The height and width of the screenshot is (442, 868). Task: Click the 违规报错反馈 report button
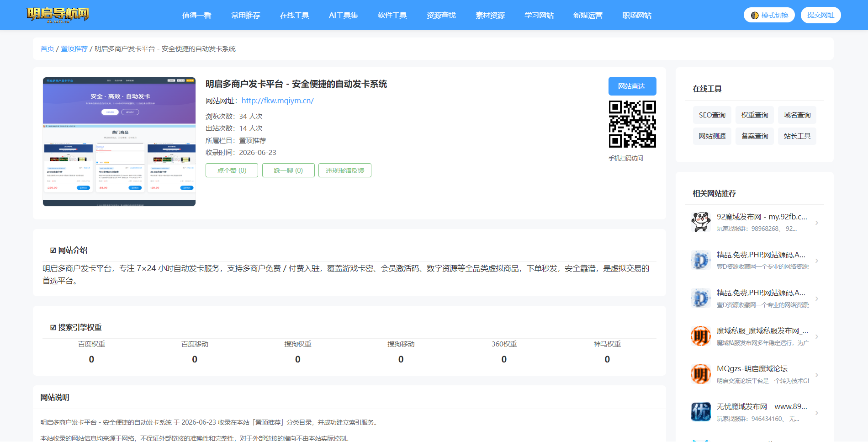(x=345, y=170)
